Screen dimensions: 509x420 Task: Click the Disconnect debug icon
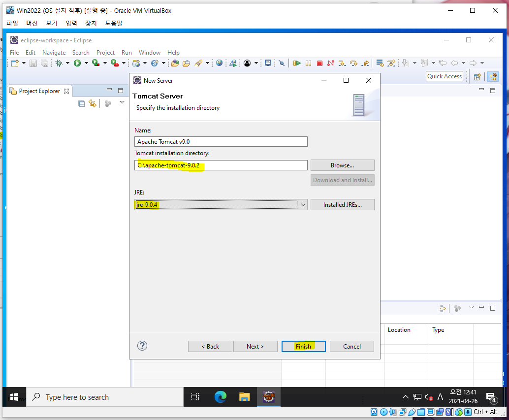pyautogui.click(x=331, y=63)
